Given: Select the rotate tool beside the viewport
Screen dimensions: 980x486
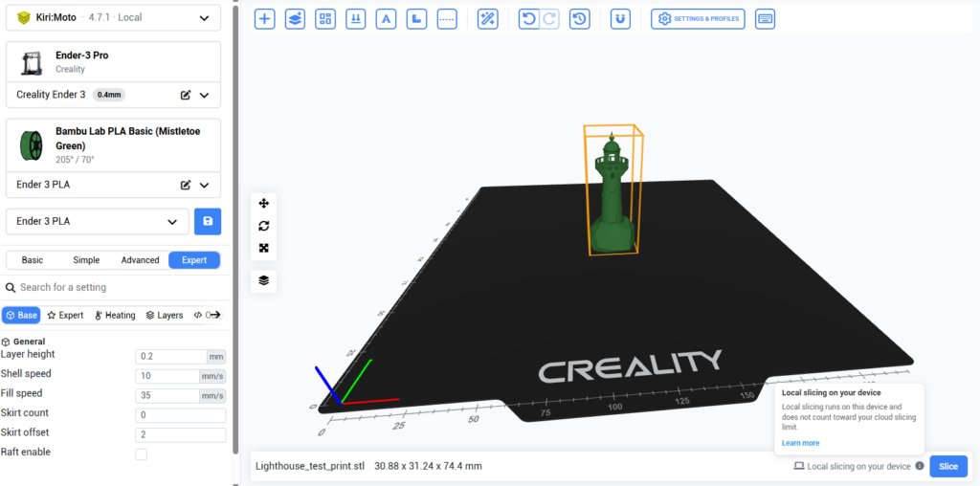Looking at the screenshot, I should 264,226.
